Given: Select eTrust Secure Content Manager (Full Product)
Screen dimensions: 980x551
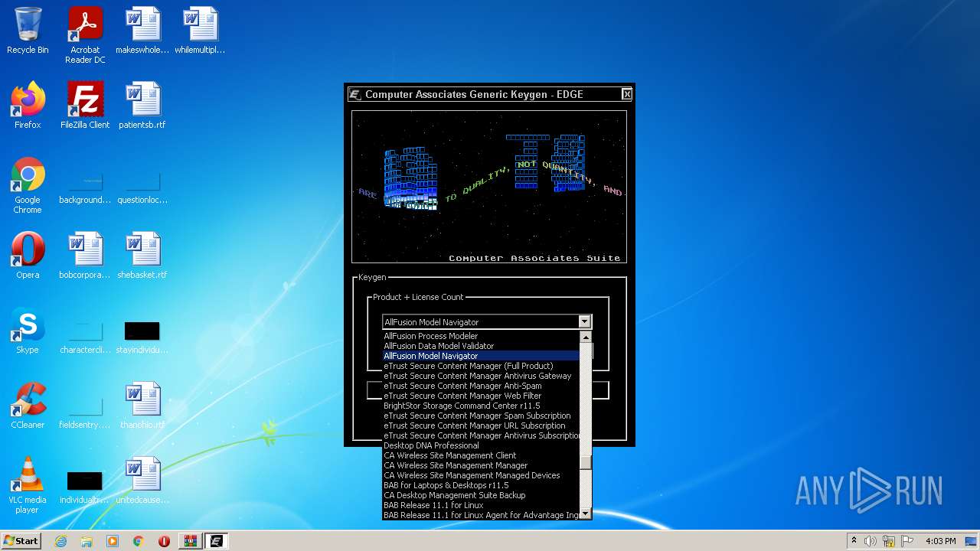Looking at the screenshot, I should (x=482, y=366).
